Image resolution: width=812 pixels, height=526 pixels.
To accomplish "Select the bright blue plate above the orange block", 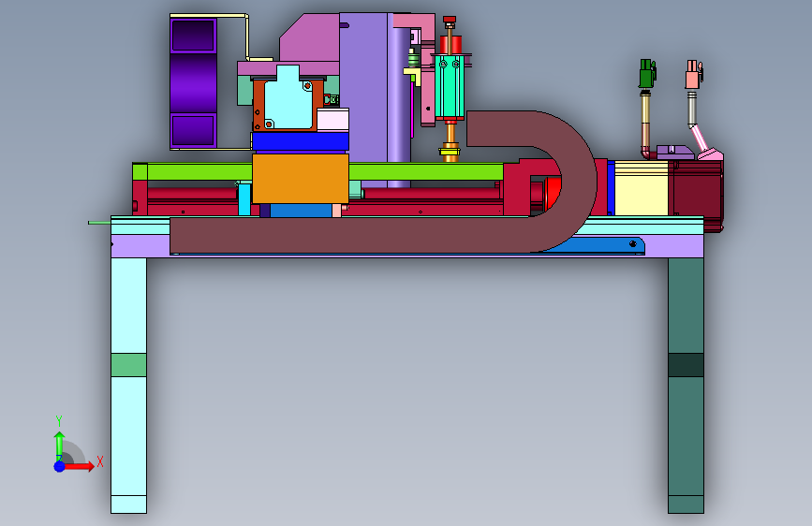I will click(301, 141).
